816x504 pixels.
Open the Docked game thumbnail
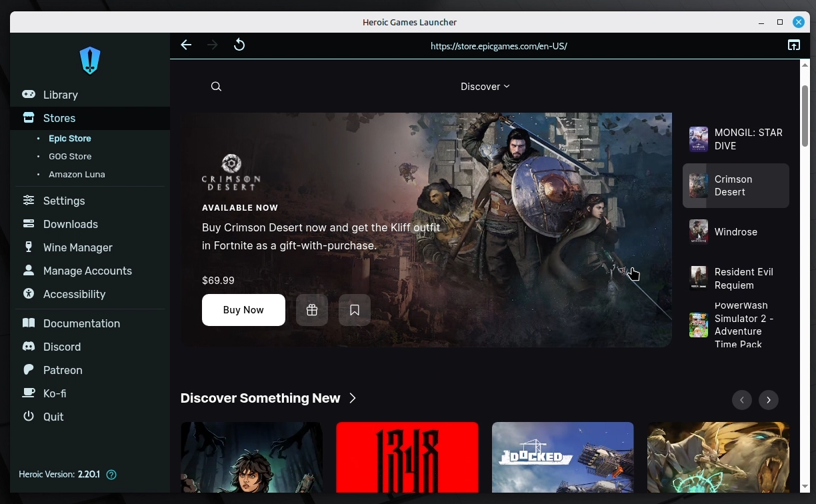tap(562, 457)
